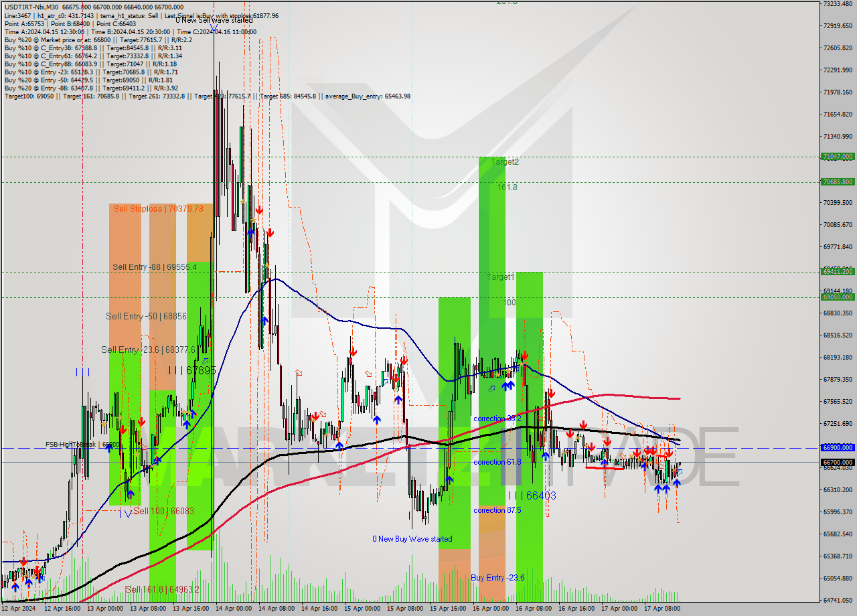Select the 'Sell Entry -50 | 68856' label

(x=146, y=315)
